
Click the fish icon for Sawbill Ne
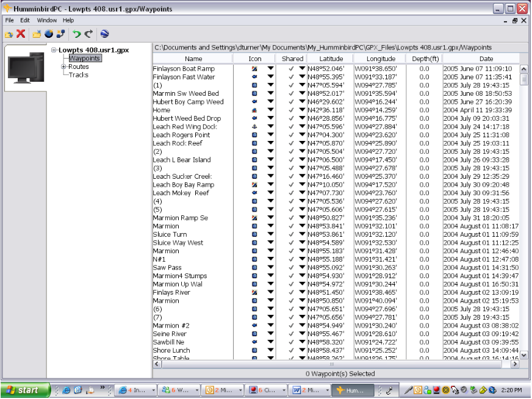tap(254, 342)
